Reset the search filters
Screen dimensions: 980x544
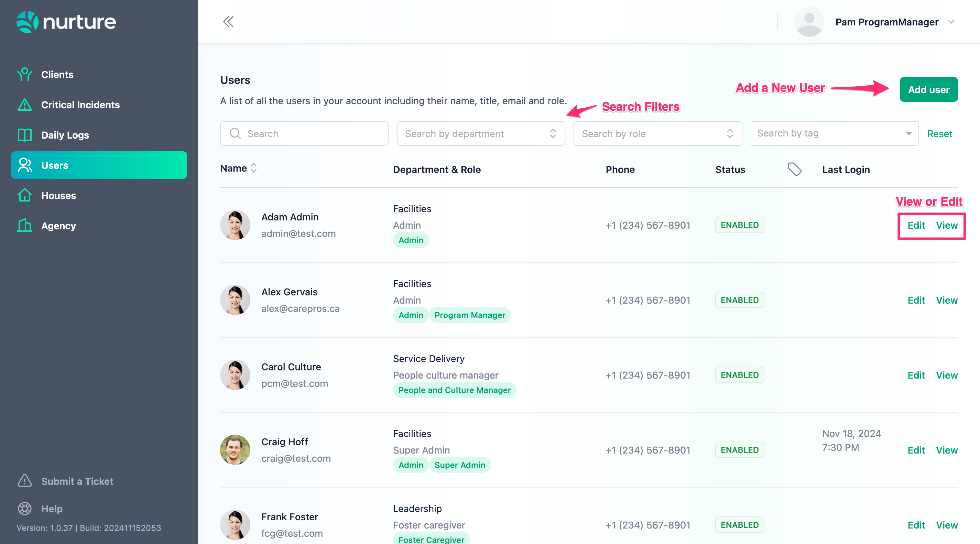(x=939, y=134)
